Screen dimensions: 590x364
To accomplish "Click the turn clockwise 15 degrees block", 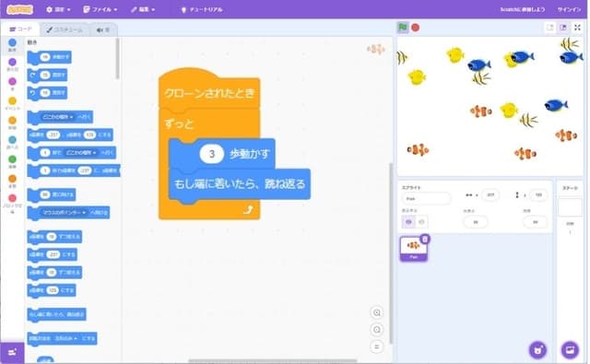I will (47, 76).
